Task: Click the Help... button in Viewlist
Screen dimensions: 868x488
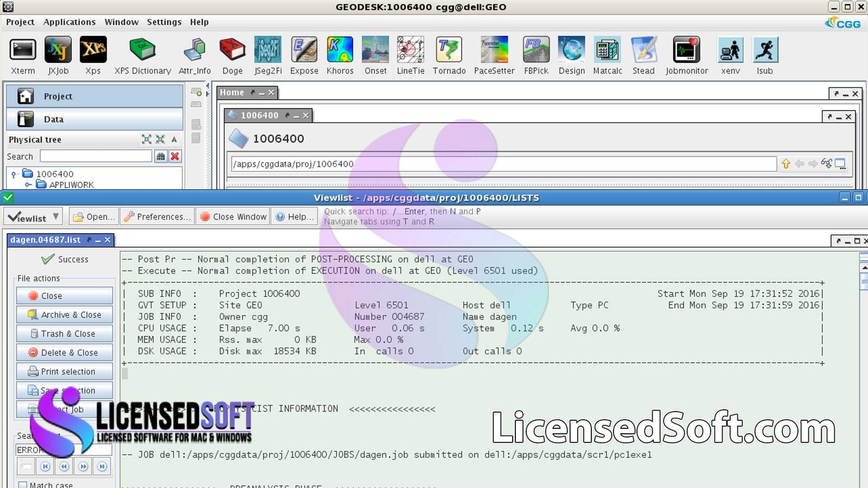Action: (x=295, y=217)
